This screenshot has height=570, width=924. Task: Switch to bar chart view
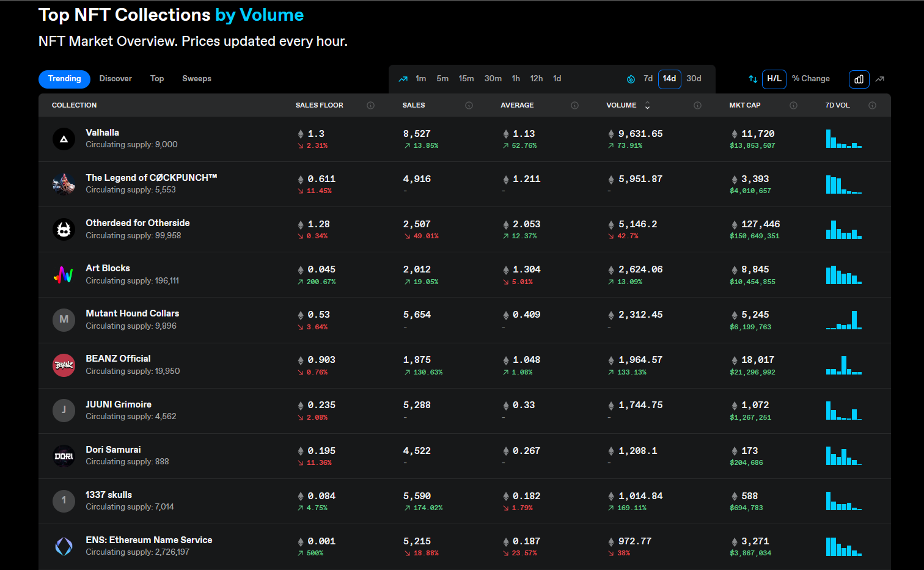coord(859,79)
